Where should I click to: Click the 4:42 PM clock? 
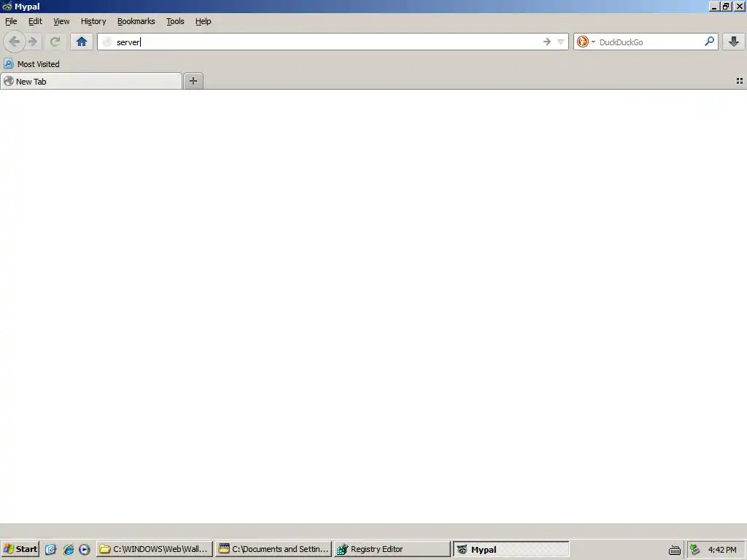pos(722,550)
